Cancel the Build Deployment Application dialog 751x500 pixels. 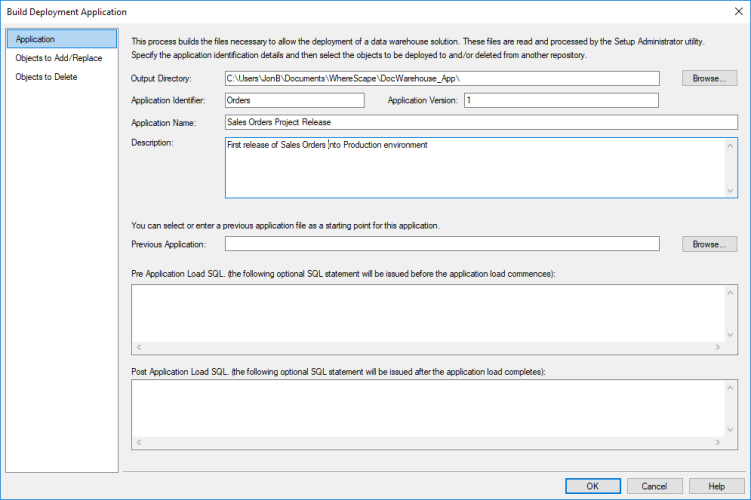(x=654, y=486)
